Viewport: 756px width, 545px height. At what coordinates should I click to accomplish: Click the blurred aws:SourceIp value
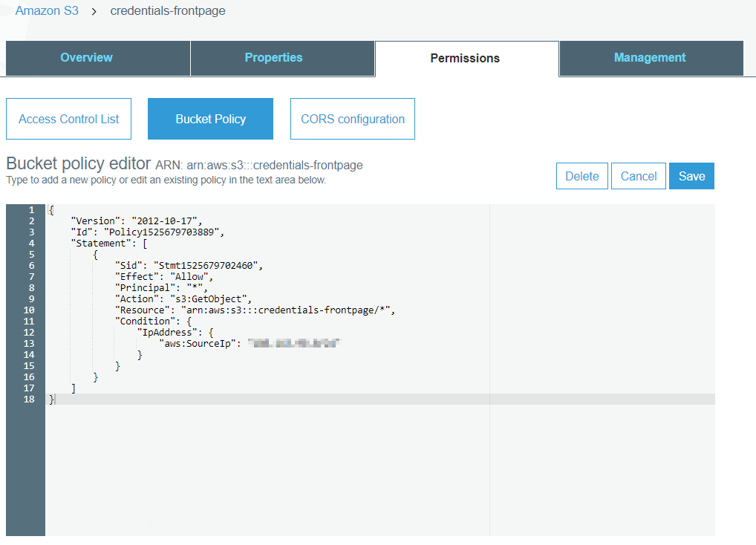click(x=293, y=344)
